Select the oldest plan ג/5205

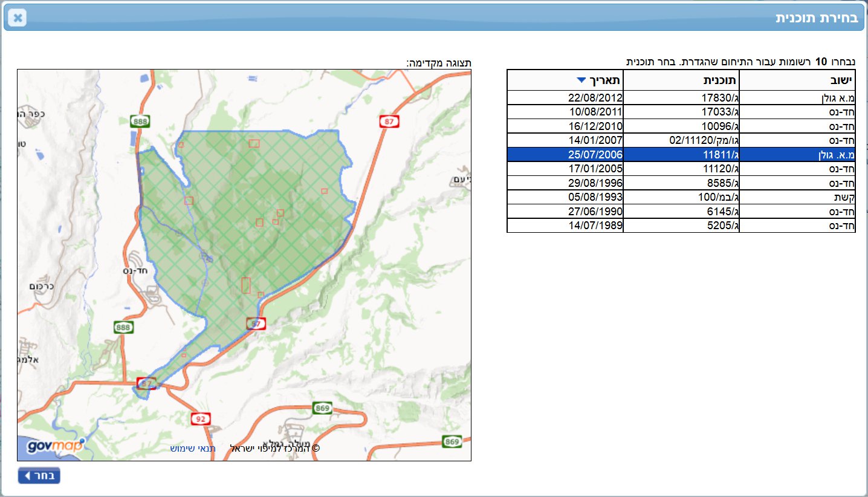(681, 226)
